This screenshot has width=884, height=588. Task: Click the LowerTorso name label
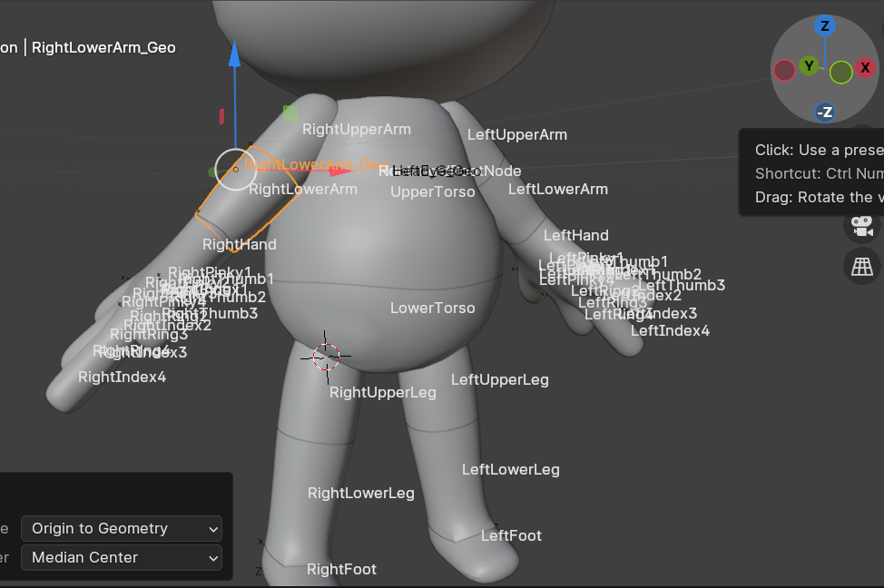[x=433, y=308]
